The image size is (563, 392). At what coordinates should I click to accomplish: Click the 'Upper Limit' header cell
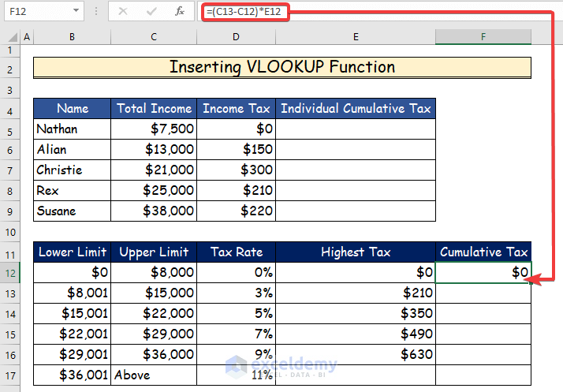(154, 252)
